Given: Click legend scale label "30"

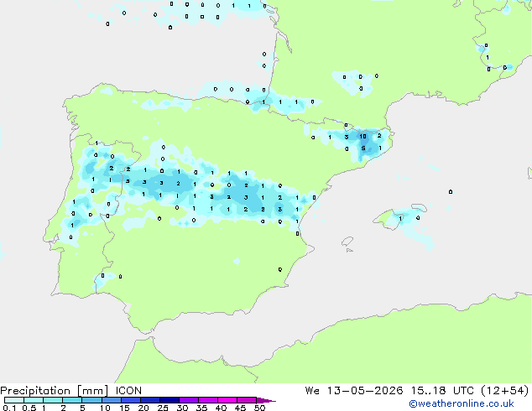Looking at the screenshot, I should coord(182,408).
